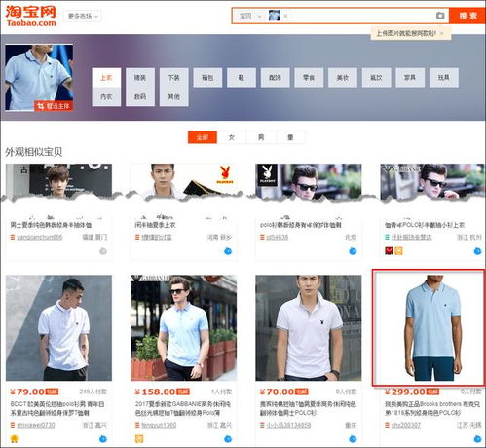The height and width of the screenshot is (448, 486).
Task: Close the upload-image tooltip below the search bar
Action: click(x=442, y=33)
